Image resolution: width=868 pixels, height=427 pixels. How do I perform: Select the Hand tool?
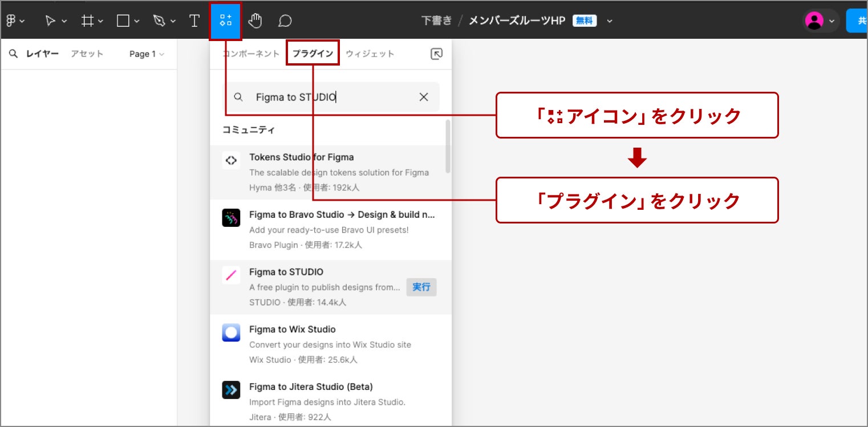click(255, 21)
